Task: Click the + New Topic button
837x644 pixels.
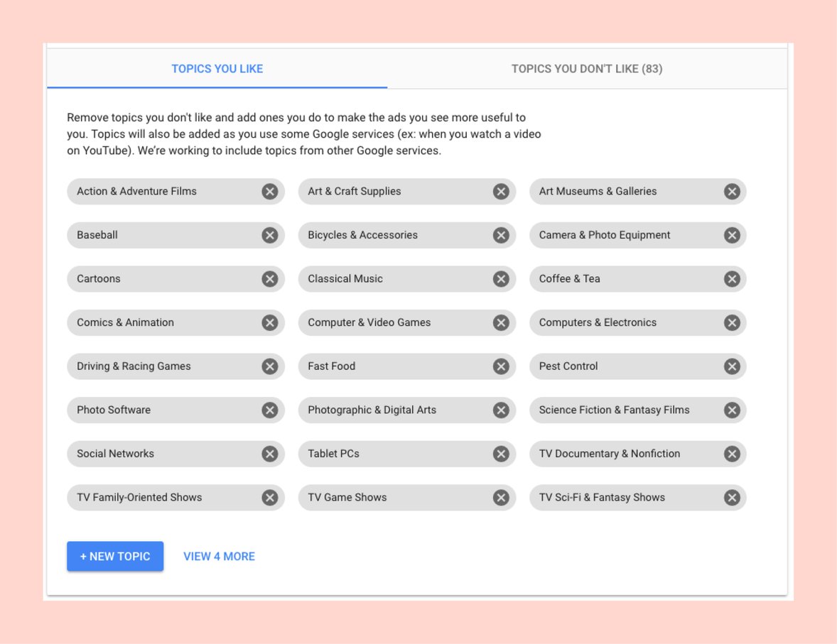Action: pyautogui.click(x=115, y=557)
